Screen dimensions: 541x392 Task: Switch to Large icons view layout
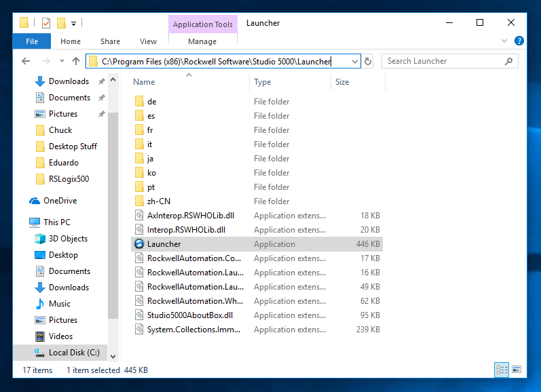coord(516,370)
